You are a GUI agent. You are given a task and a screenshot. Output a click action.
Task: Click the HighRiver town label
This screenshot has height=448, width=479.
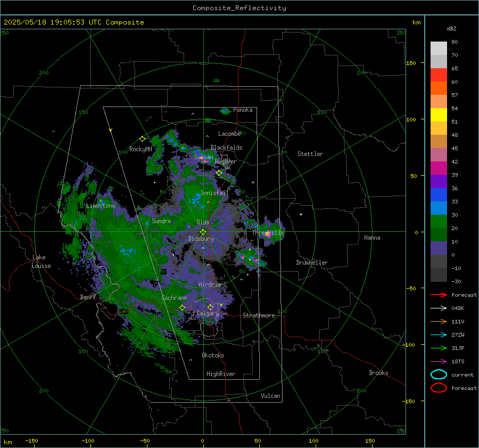pyautogui.click(x=221, y=374)
